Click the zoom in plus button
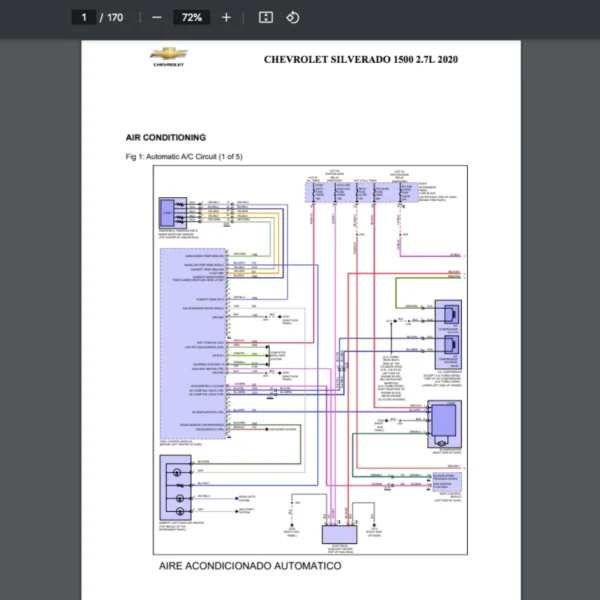This screenshot has width=600, height=600. [x=226, y=17]
